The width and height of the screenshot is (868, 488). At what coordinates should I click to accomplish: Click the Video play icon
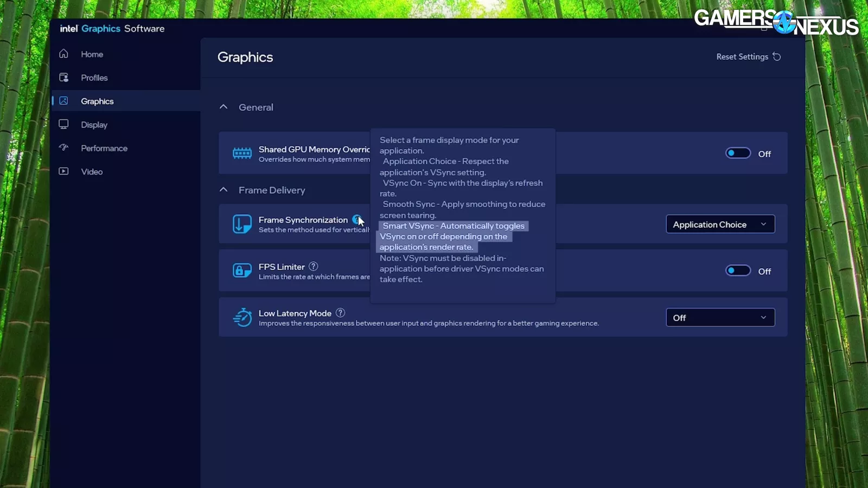pyautogui.click(x=64, y=171)
